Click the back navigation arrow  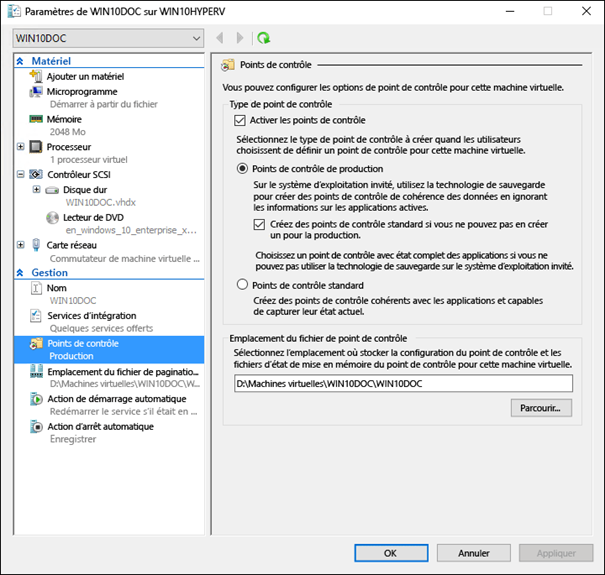pos(220,38)
